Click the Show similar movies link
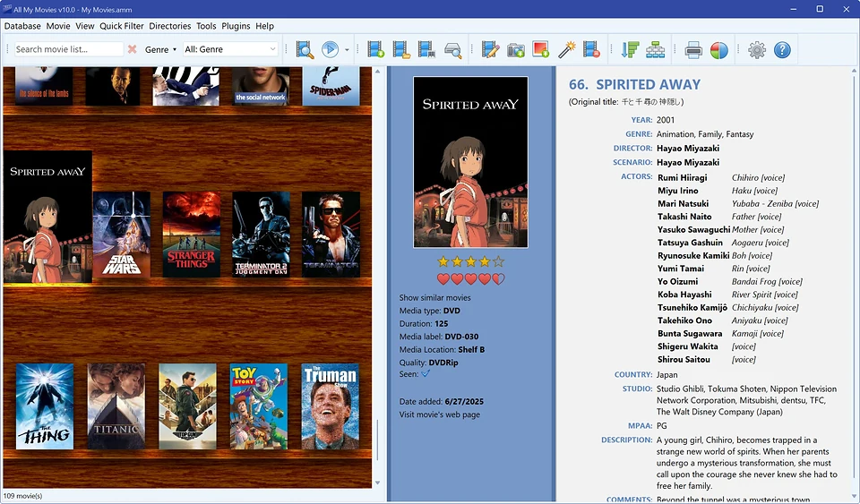The width and height of the screenshot is (860, 504). [x=435, y=297]
